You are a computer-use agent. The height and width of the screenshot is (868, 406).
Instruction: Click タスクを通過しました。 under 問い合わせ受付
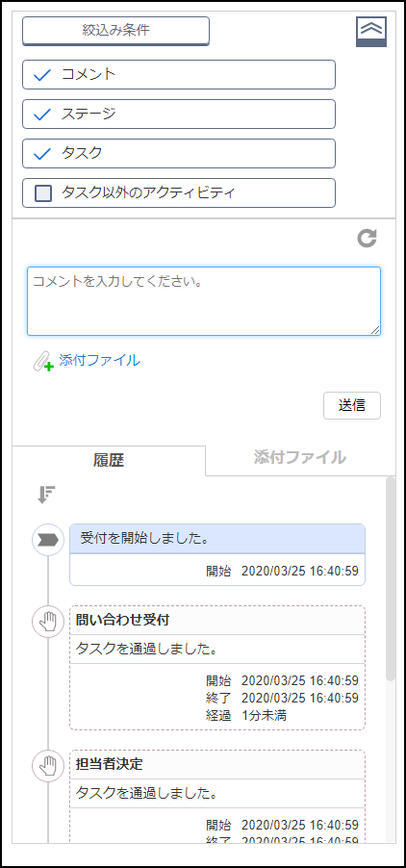point(145,649)
